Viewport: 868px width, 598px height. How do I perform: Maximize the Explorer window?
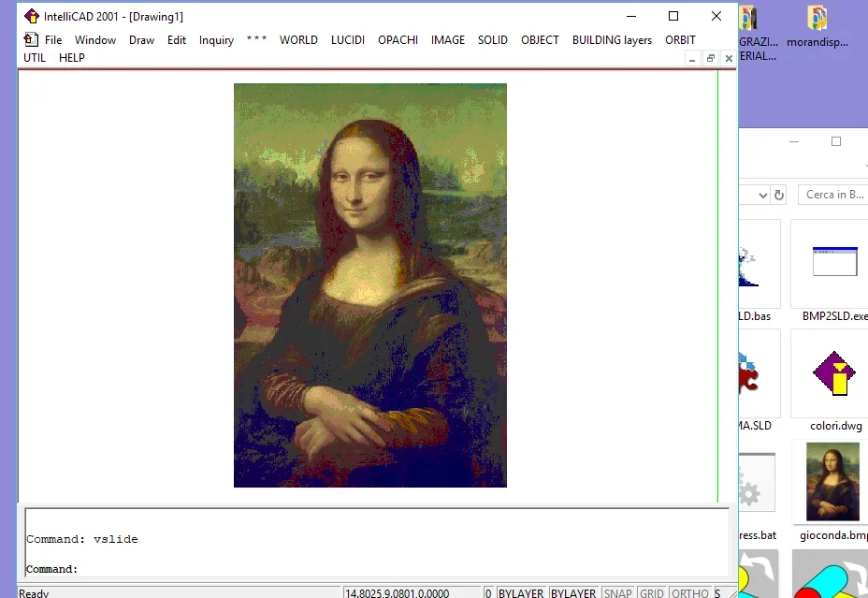click(x=836, y=141)
